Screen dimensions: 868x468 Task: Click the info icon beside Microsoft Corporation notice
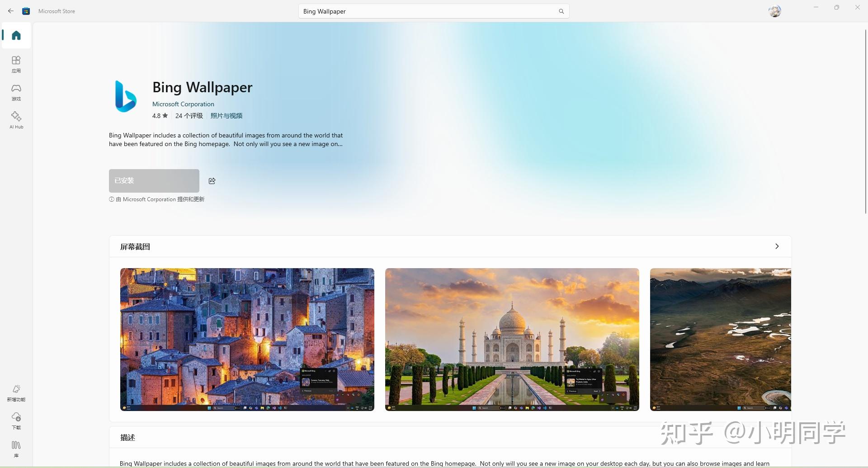coord(112,199)
